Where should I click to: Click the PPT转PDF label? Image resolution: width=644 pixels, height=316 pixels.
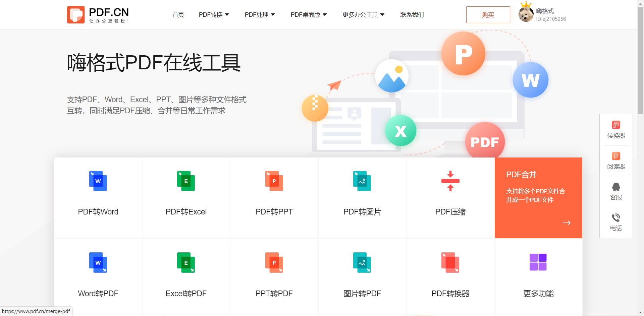274,294
